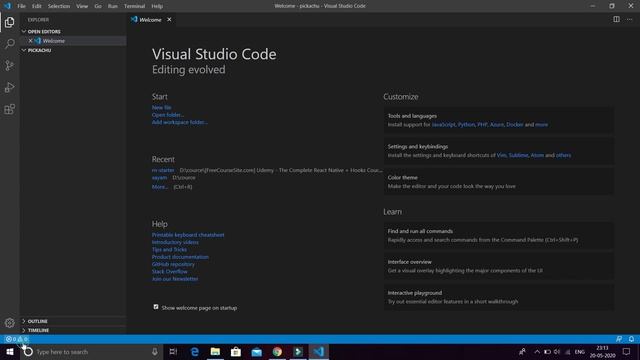Click Task View icon on taskbar
Image resolution: width=640 pixels, height=360 pixels.
point(173,351)
